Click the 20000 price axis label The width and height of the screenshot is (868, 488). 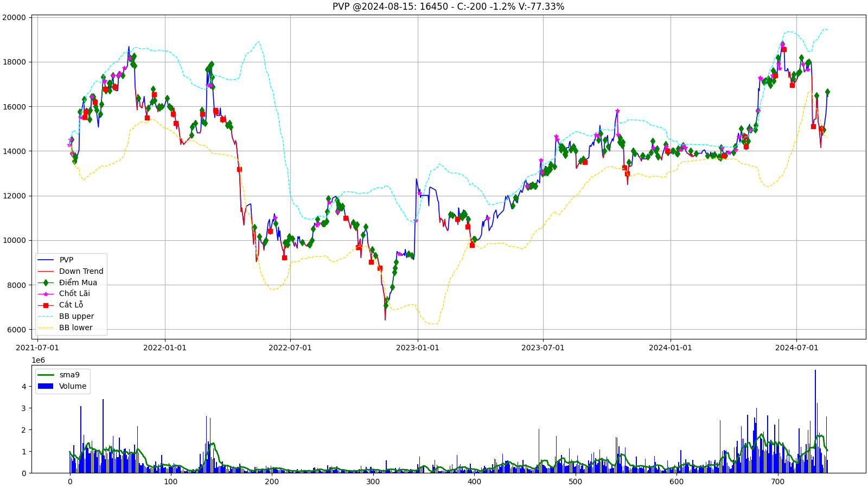14,17
